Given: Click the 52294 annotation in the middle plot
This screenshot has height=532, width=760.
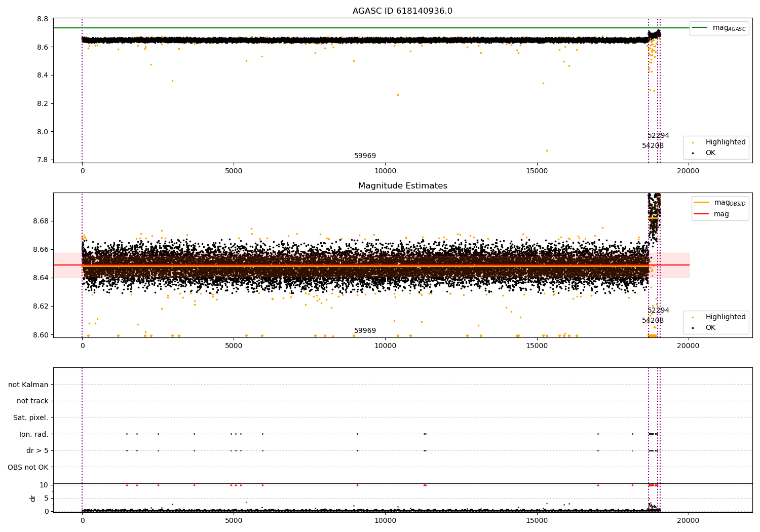Looking at the screenshot, I should coord(658,311).
